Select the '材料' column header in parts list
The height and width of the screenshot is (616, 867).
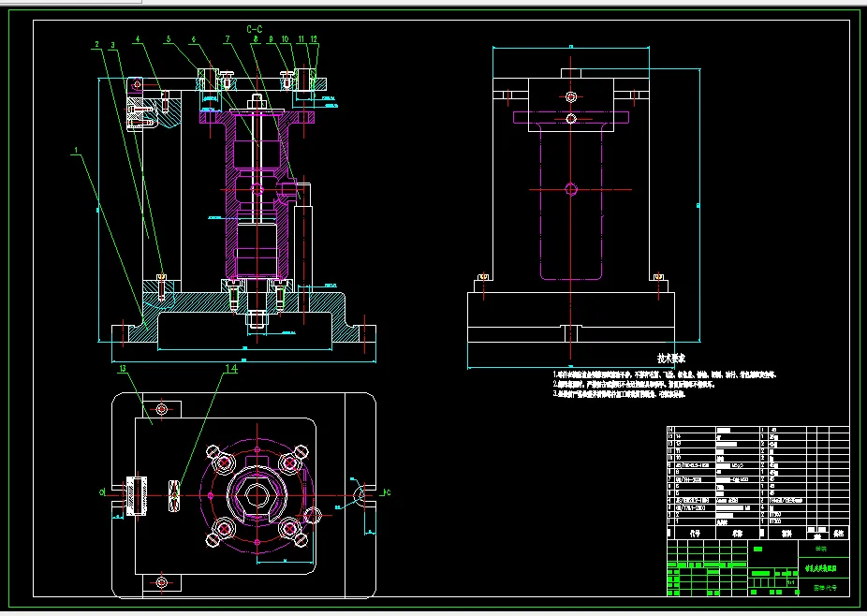tap(786, 534)
